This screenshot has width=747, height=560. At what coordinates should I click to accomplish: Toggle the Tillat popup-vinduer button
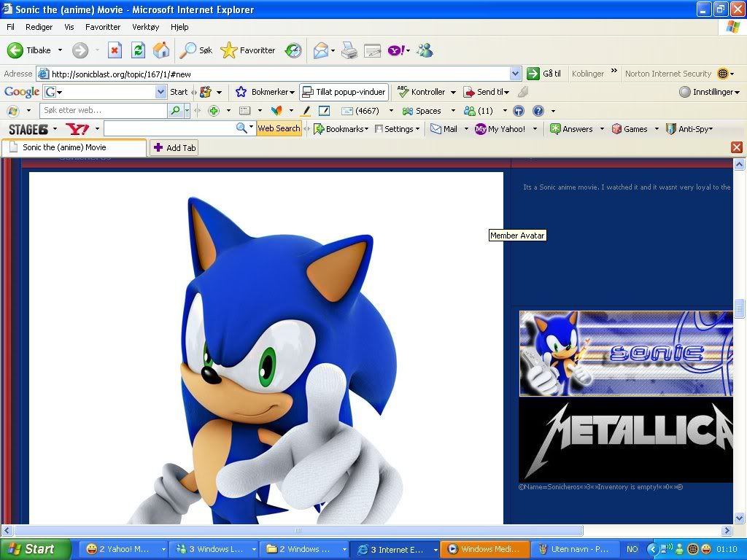tap(344, 92)
